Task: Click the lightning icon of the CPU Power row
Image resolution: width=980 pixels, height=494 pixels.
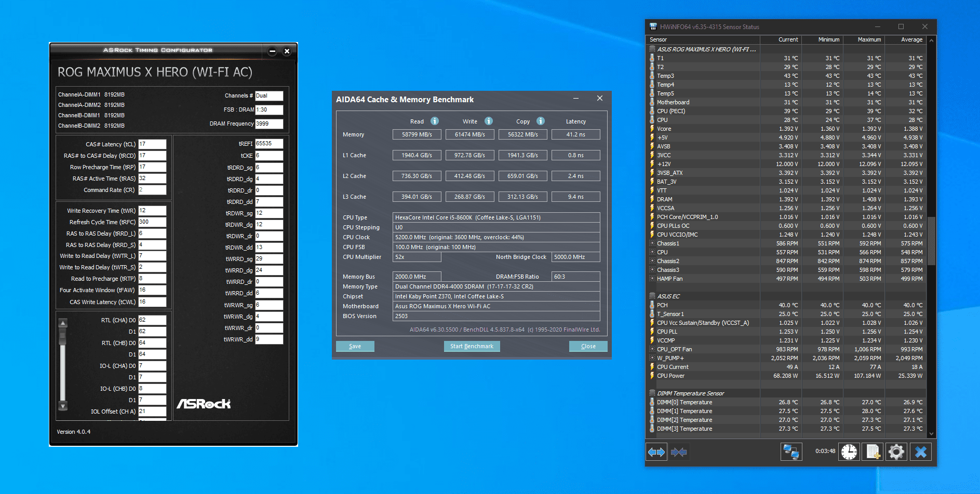Action: coord(652,376)
